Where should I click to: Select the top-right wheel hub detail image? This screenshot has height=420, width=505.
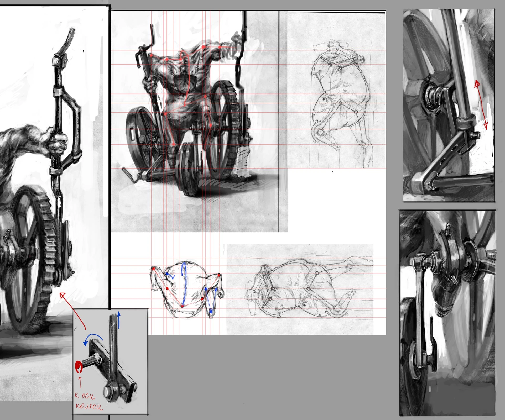tap(449, 105)
